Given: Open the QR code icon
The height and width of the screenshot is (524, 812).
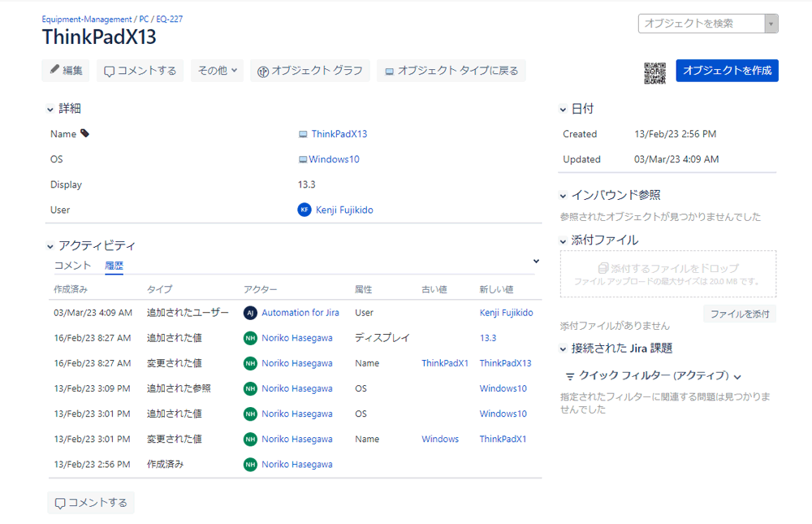Looking at the screenshot, I should pos(654,73).
